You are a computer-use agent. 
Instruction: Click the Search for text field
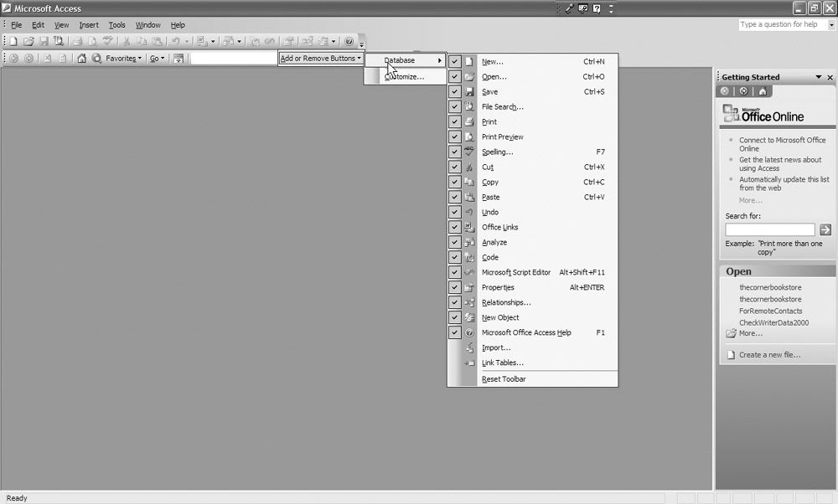click(769, 229)
